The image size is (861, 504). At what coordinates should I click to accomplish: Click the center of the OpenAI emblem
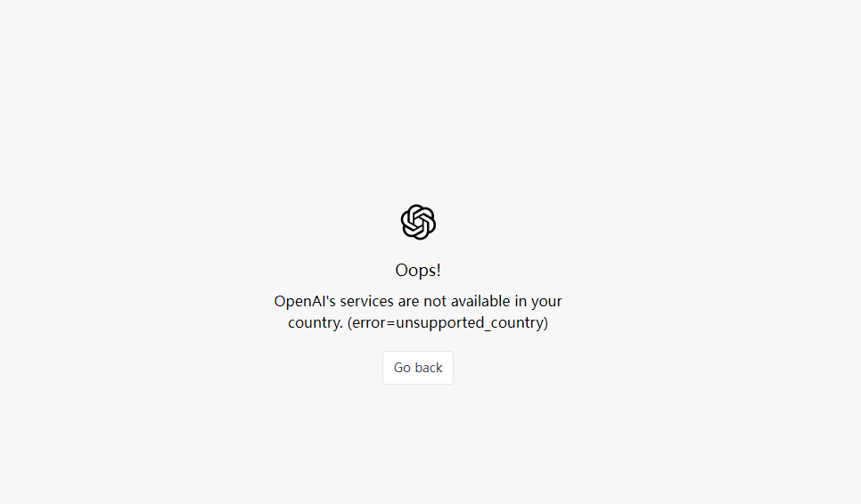click(418, 222)
